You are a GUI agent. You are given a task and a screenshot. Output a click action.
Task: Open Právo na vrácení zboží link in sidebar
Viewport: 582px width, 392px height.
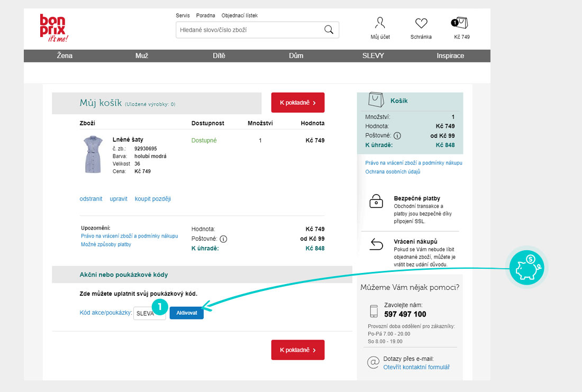pos(414,163)
